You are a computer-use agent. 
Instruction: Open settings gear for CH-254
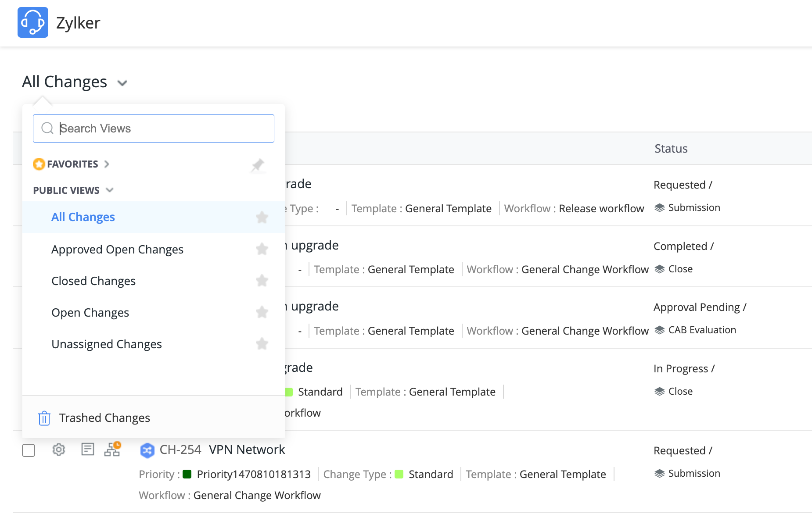click(x=59, y=450)
